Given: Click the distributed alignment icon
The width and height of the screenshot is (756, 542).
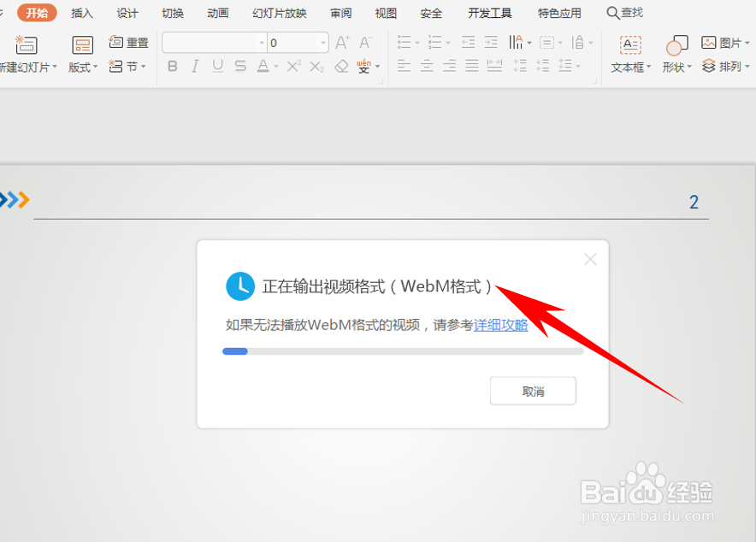Looking at the screenshot, I should click(494, 66).
